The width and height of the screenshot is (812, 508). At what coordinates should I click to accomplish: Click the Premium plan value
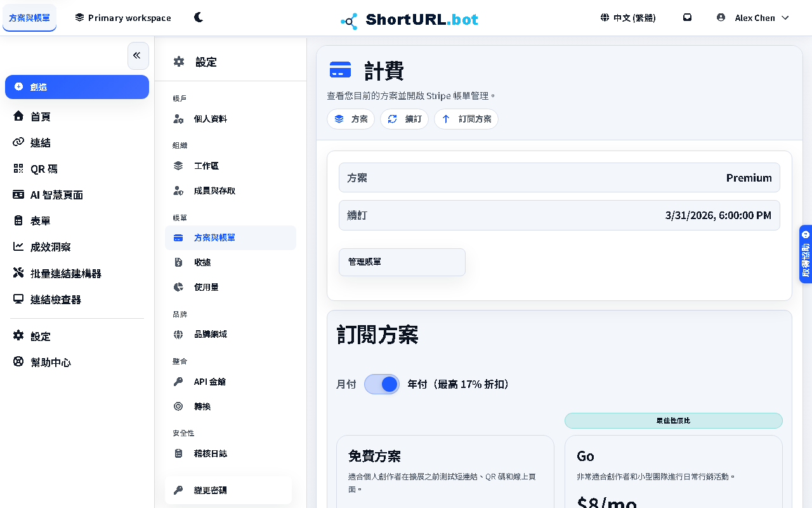(x=749, y=178)
